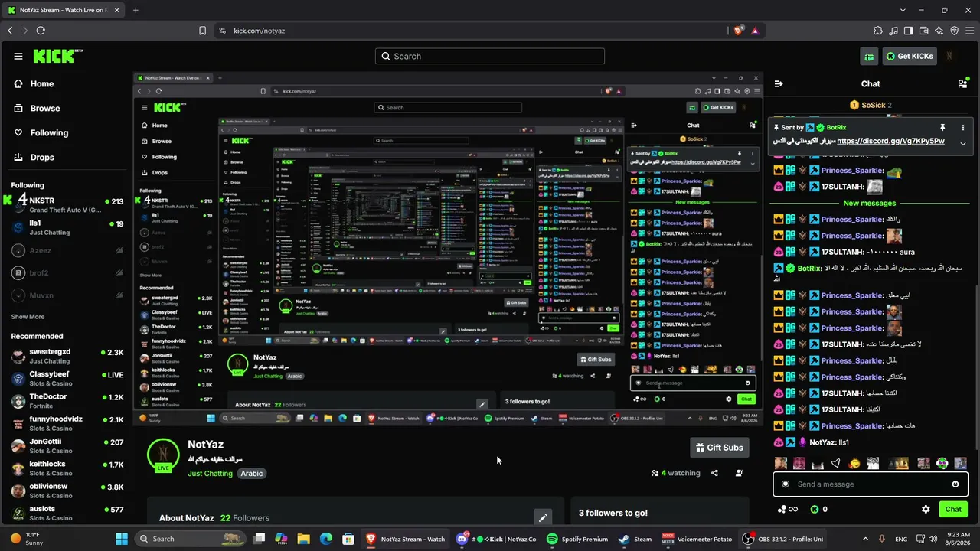
Task: Click the NotYaz live avatar
Action: pyautogui.click(x=163, y=455)
